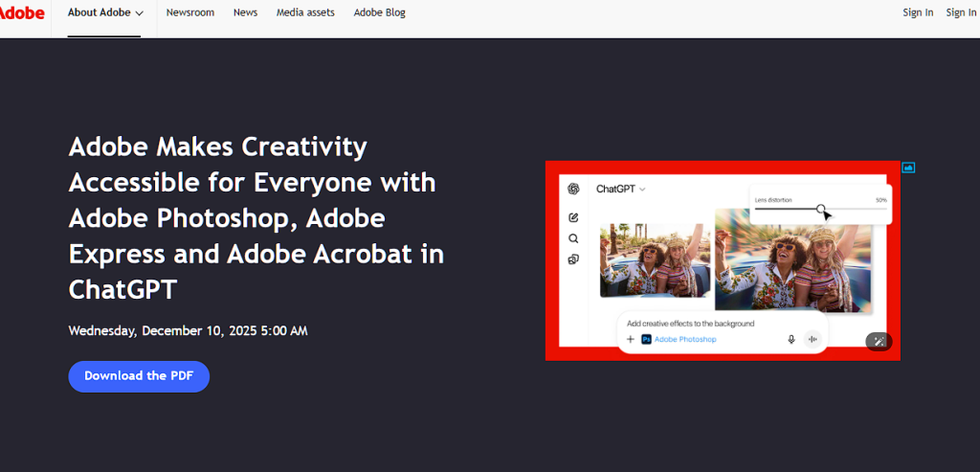Click the Lens distortion slider handle
The width and height of the screenshot is (980, 472).
(820, 209)
